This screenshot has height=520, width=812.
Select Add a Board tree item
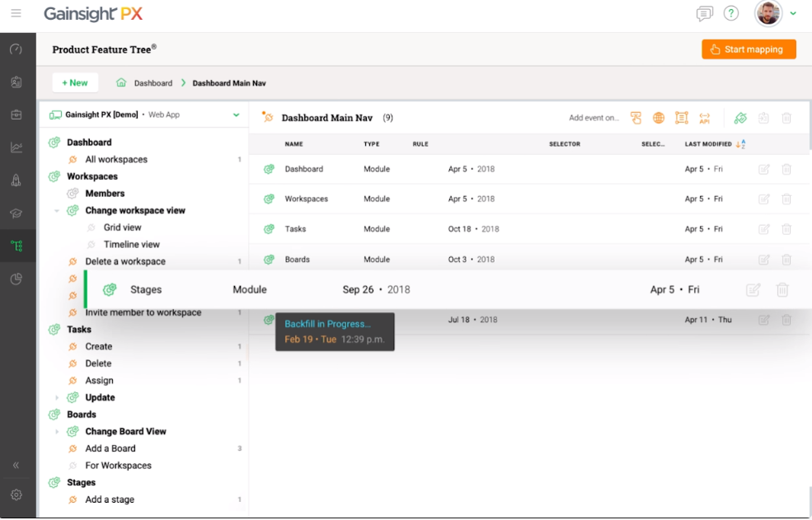tap(110, 448)
